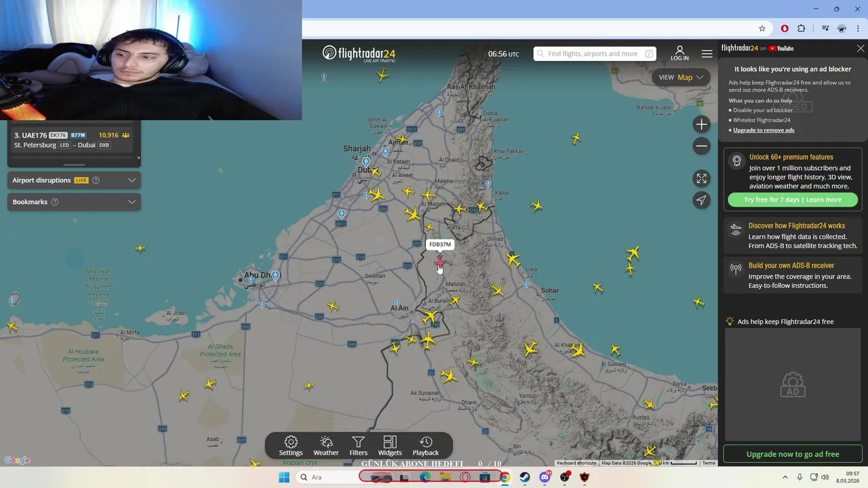
Task: Click Unlock 60+ premium features heading
Action: pos(791,157)
